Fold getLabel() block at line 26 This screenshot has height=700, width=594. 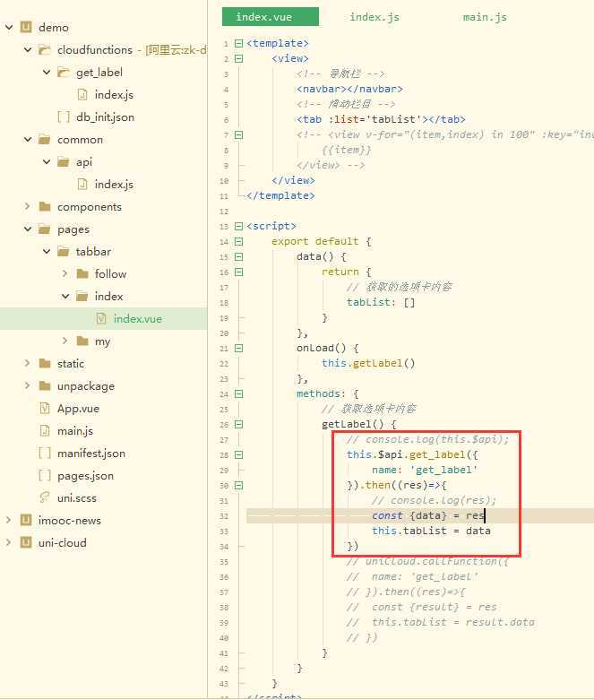[238, 424]
